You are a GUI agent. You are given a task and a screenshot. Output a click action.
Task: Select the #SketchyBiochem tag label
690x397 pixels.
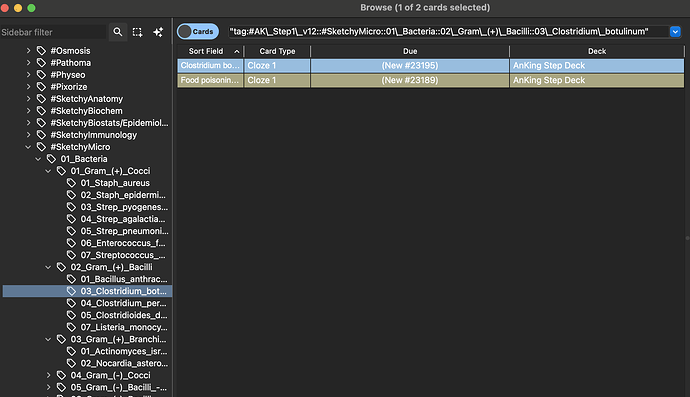(x=86, y=111)
